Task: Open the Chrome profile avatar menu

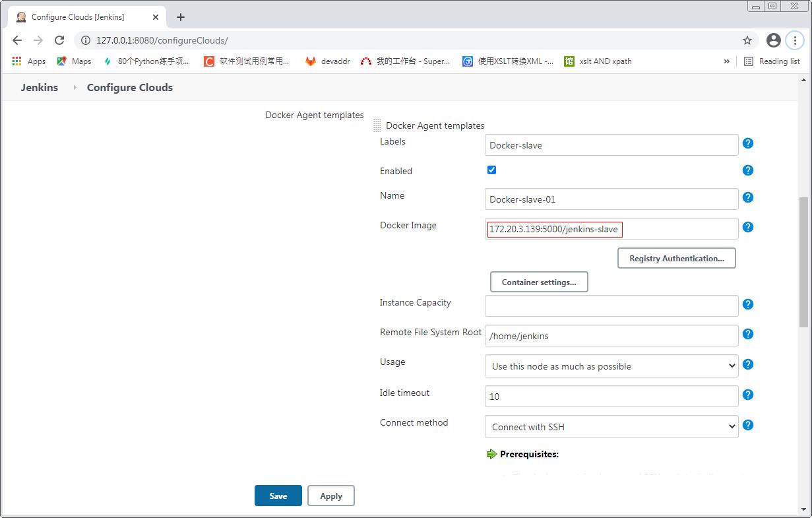Action: (x=774, y=40)
